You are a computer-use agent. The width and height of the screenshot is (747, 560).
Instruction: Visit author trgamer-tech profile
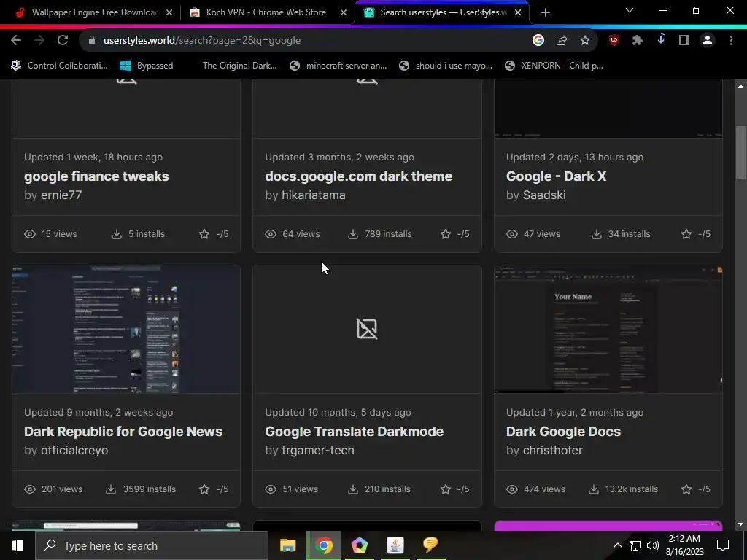318,451
